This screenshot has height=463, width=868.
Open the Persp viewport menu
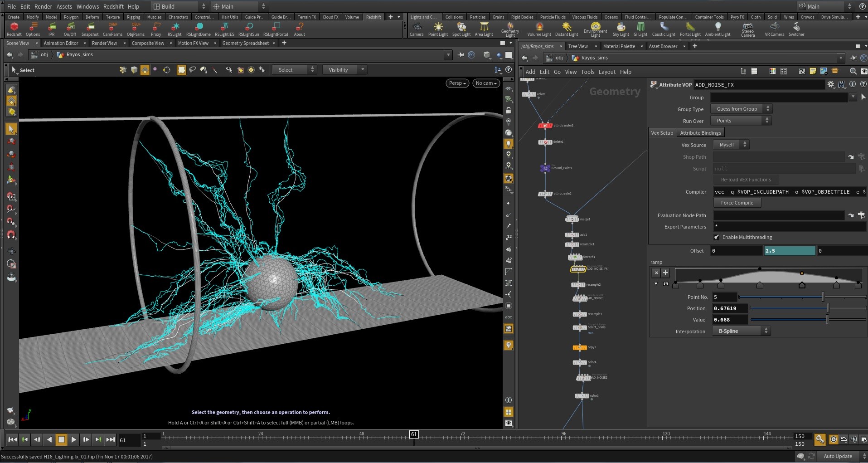point(457,83)
